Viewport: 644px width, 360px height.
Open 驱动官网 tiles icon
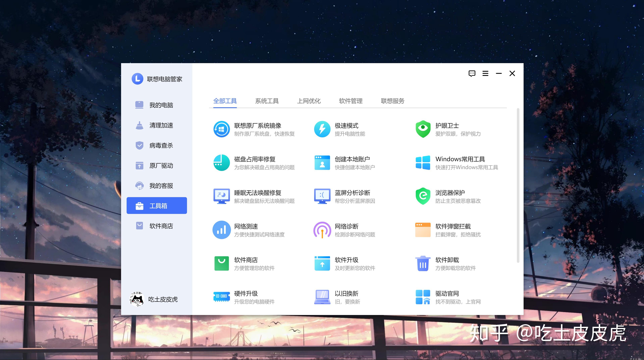pyautogui.click(x=423, y=297)
